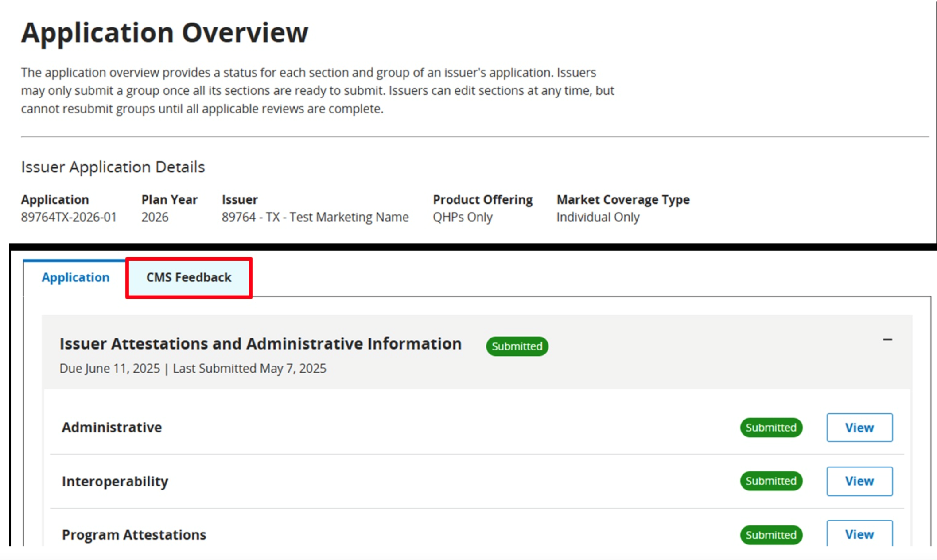The height and width of the screenshot is (560, 937).
Task: Open the CMS Feedback tab
Action: point(189,278)
